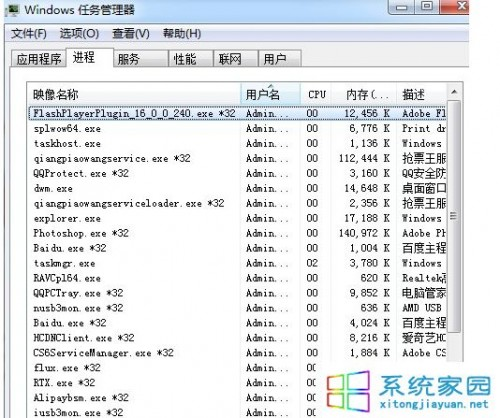Image resolution: width=500 pixels, height=418 pixels.
Task: Click the scrollbar up arrow
Action: (454, 92)
